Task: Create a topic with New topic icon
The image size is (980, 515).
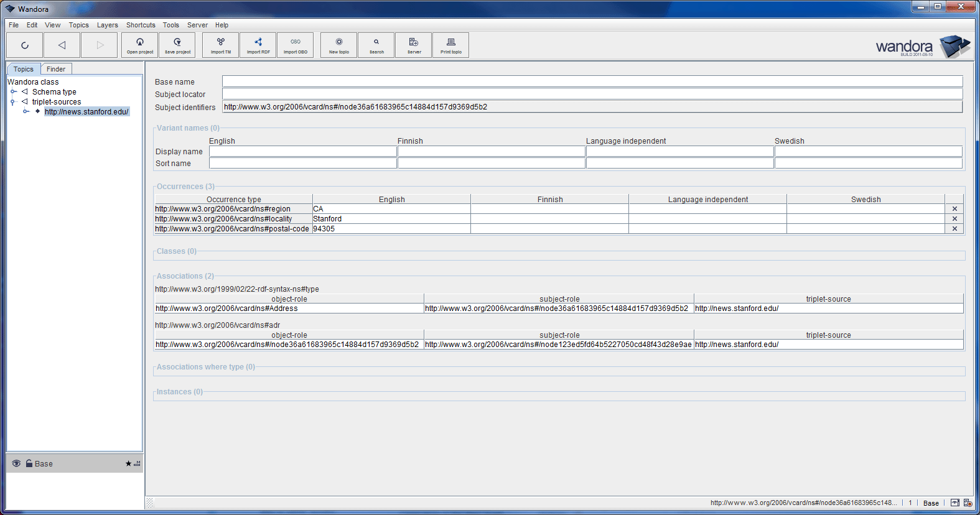Action: pyautogui.click(x=339, y=45)
